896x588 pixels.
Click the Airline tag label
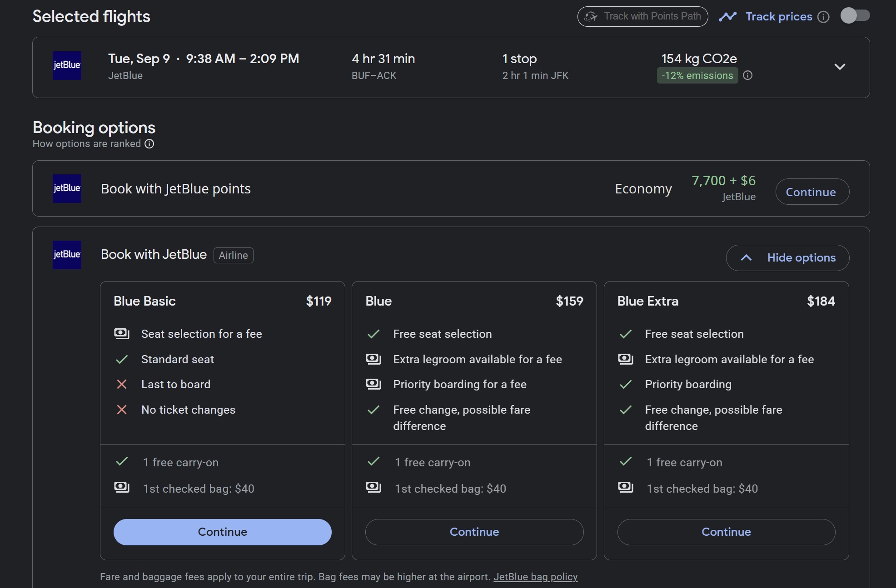pos(233,255)
